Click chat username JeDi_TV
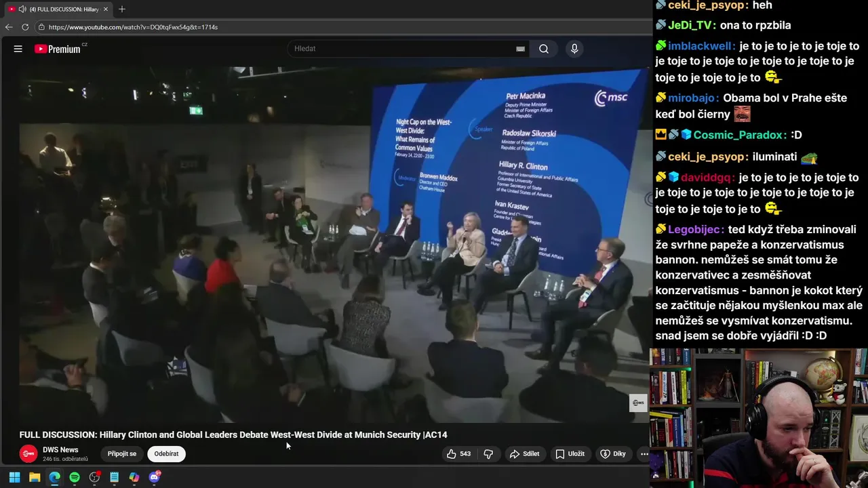Screen dimensions: 868x488 (x=691, y=25)
